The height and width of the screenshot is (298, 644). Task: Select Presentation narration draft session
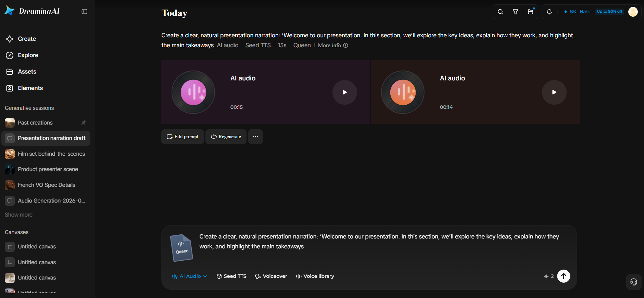[46, 138]
